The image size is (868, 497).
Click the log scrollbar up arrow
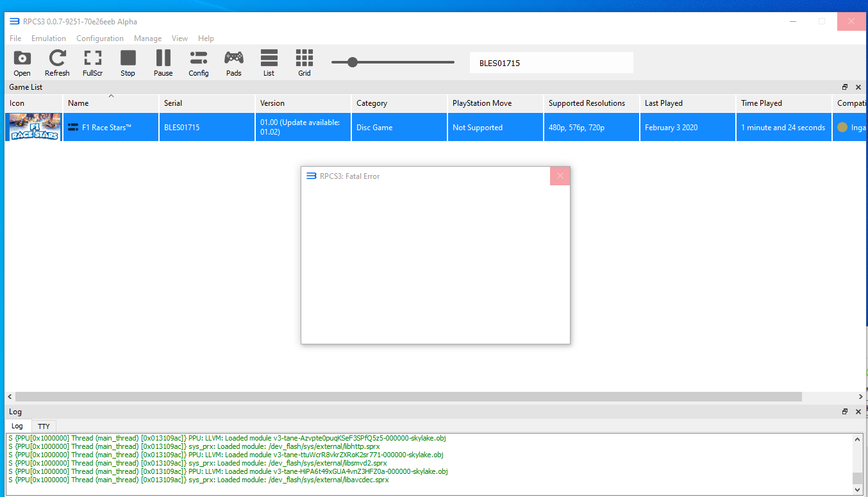pos(857,439)
